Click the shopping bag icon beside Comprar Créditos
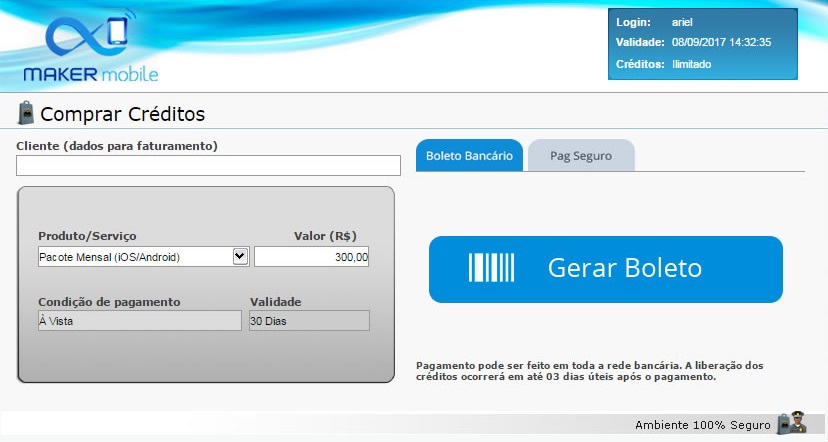This screenshot has height=442, width=828. pyautogui.click(x=26, y=112)
